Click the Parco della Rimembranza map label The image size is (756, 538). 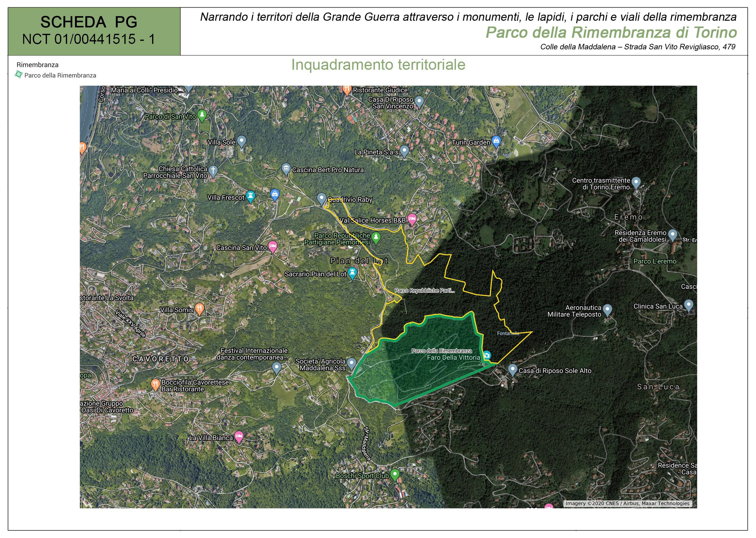[441, 351]
